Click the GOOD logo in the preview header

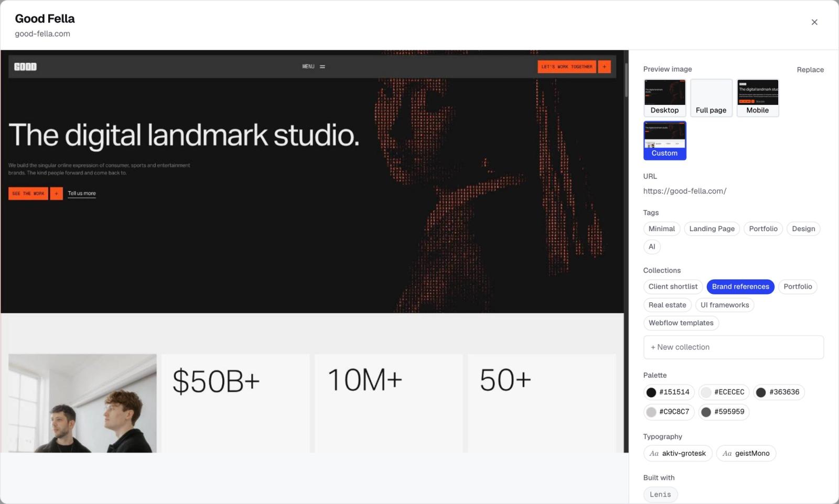[x=25, y=67]
